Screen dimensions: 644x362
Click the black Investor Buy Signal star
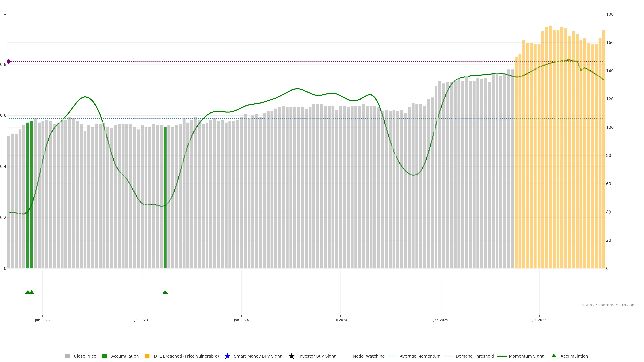291,356
